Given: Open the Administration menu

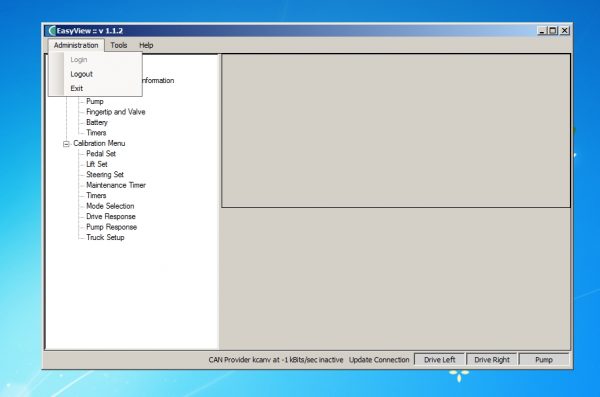Looking at the screenshot, I should 76,45.
